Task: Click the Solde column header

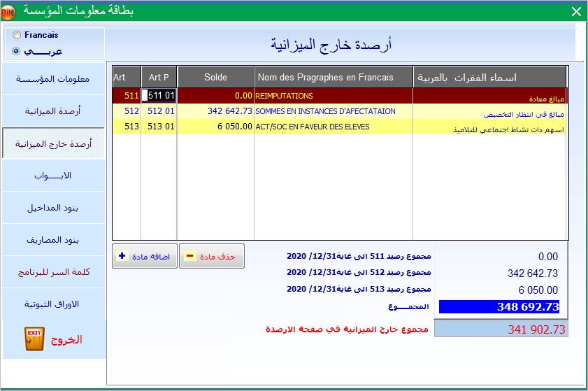Action: (x=215, y=77)
